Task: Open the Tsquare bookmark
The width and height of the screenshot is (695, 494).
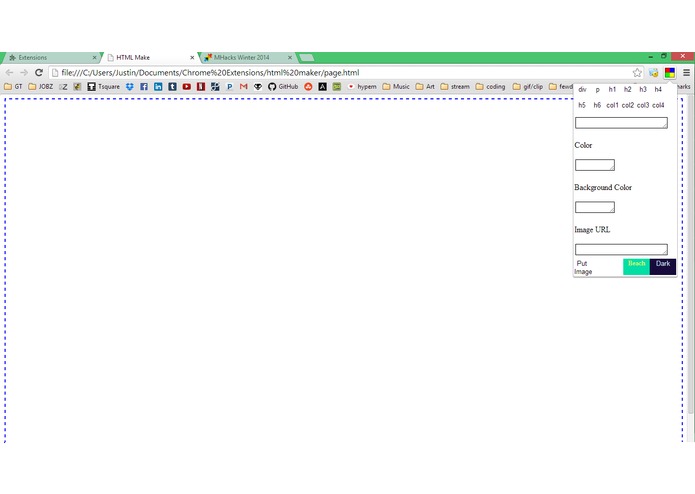Action: (x=103, y=86)
